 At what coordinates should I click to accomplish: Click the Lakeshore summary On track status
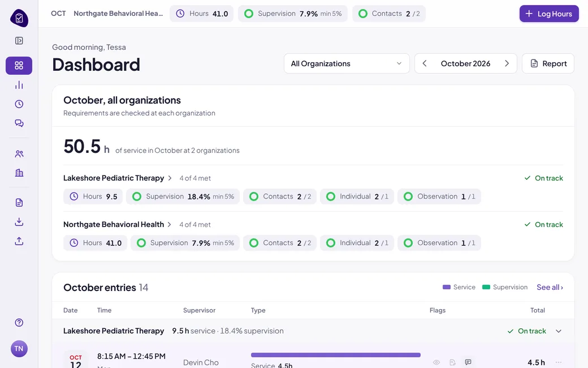coord(544,178)
